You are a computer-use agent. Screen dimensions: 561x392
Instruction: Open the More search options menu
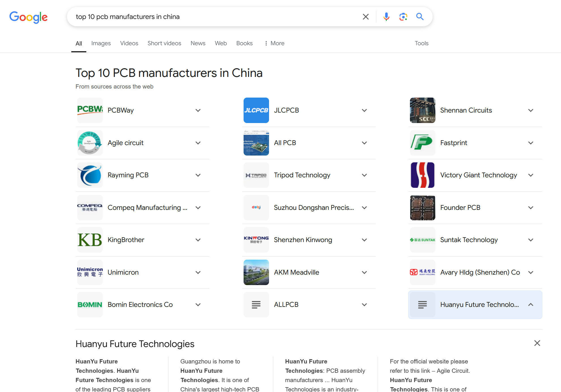tap(274, 43)
